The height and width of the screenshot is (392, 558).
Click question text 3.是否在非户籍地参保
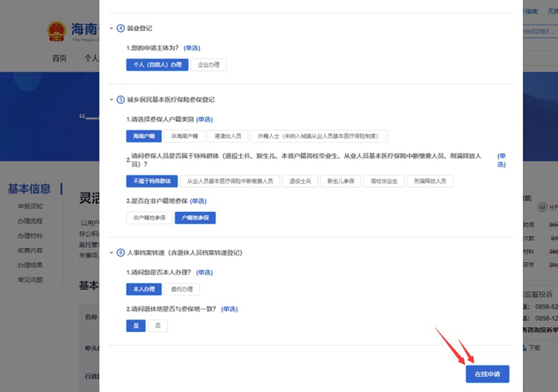(157, 201)
